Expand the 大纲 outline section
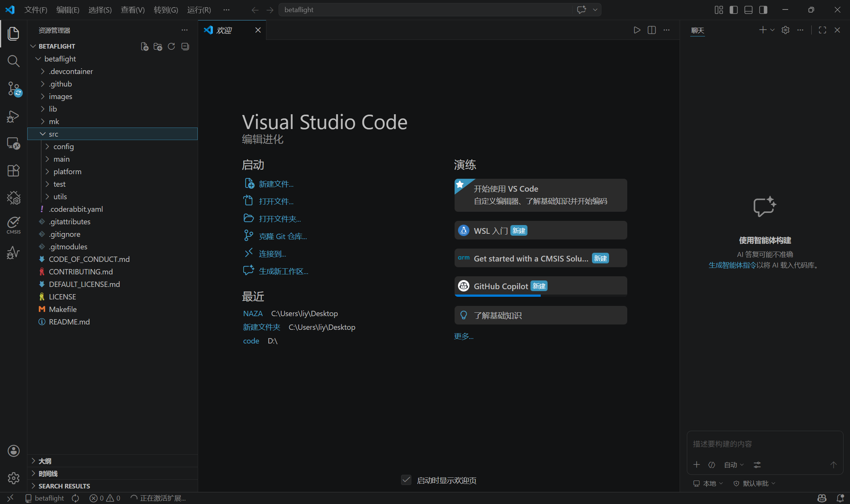 112,461
